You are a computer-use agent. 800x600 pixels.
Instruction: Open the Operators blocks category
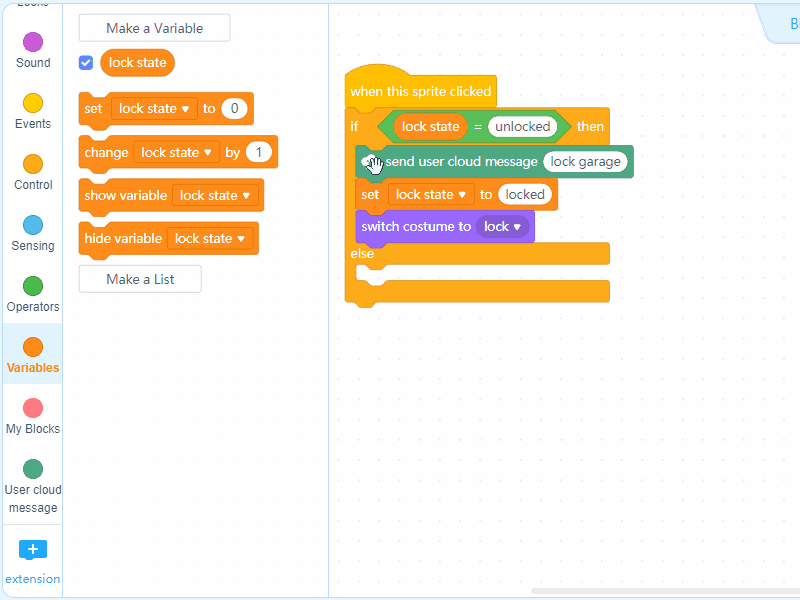pyautogui.click(x=33, y=286)
